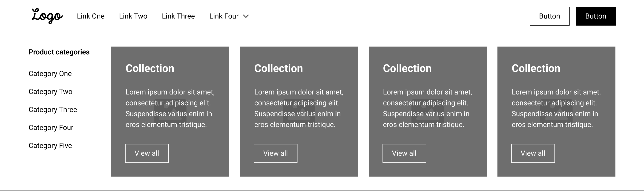Select Category Two link

(x=50, y=92)
